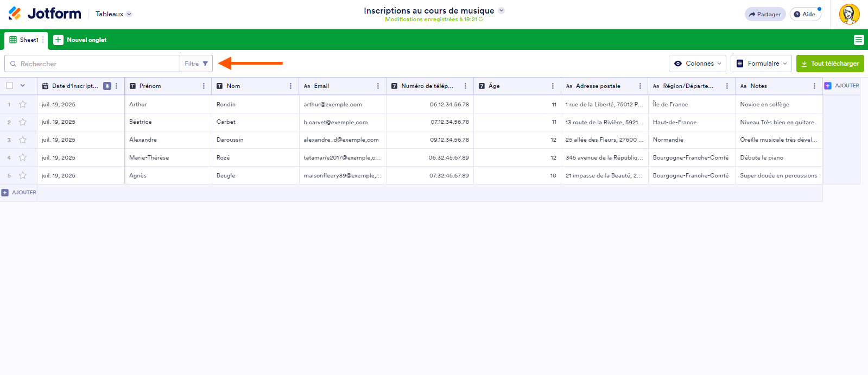Add a new column with AJOUTER
Screen dimensions: 868x375
[x=841, y=86]
